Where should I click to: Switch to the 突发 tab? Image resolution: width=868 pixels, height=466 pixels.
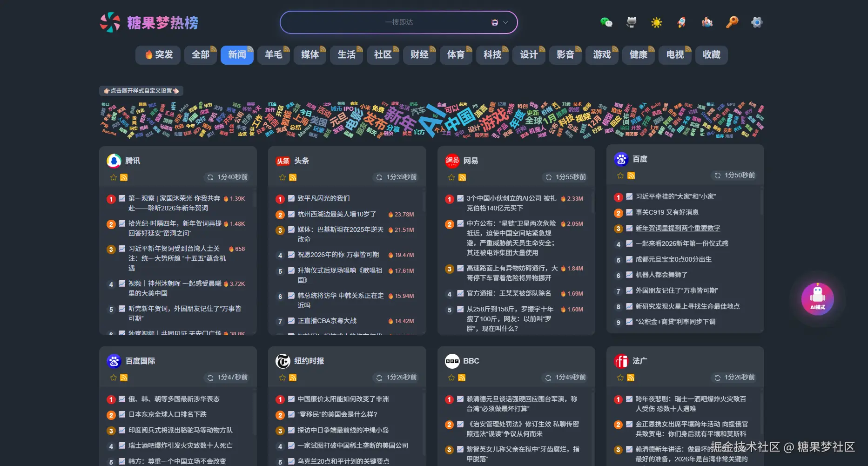click(x=159, y=55)
